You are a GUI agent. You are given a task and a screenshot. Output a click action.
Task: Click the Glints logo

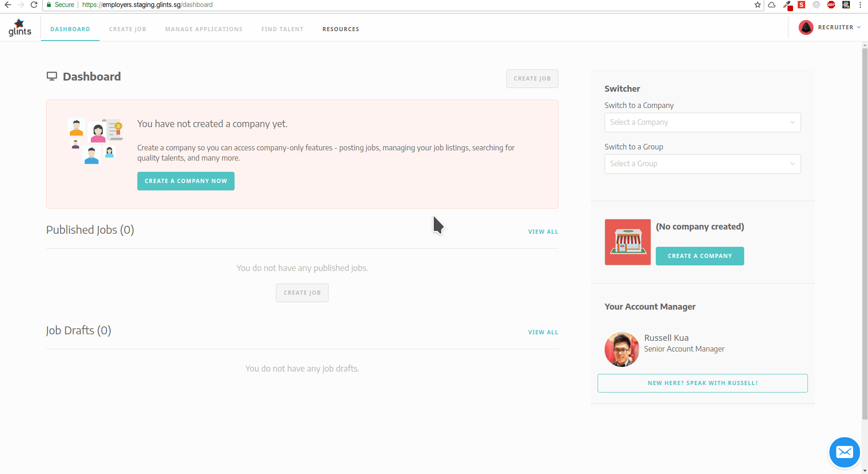click(20, 27)
